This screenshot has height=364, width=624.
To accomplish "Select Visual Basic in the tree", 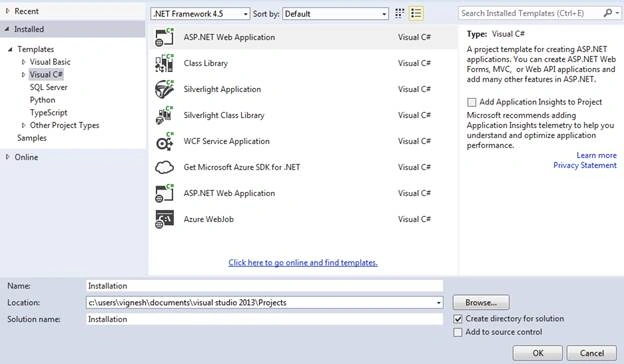I will 50,62.
